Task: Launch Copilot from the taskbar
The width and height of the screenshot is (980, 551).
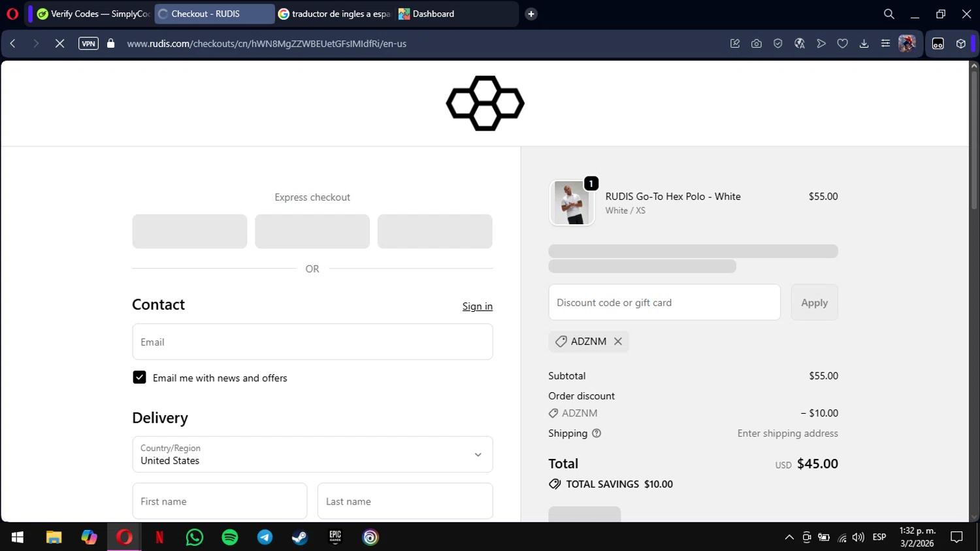Action: (89, 537)
